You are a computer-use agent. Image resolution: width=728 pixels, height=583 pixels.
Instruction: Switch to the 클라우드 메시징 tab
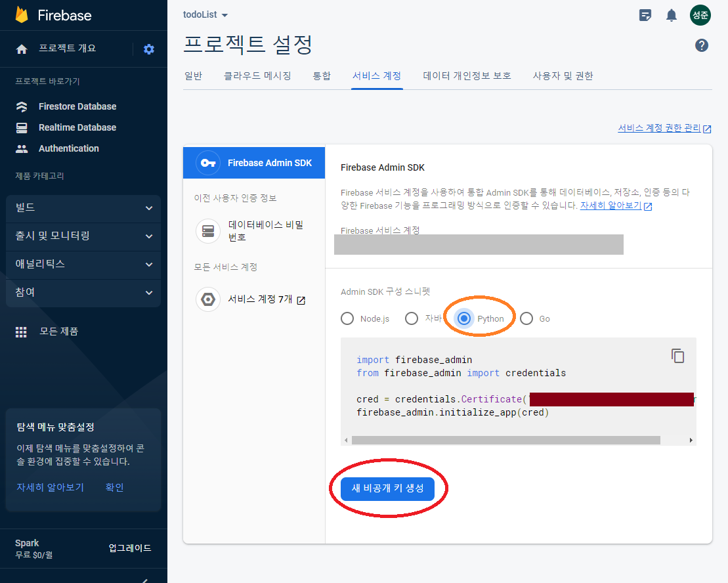258,76
